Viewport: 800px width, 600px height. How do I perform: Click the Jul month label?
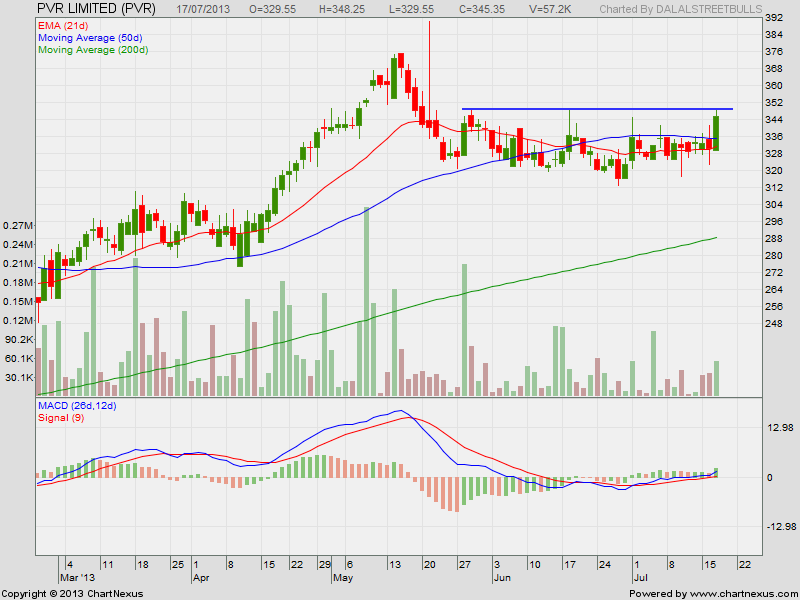[x=640, y=578]
